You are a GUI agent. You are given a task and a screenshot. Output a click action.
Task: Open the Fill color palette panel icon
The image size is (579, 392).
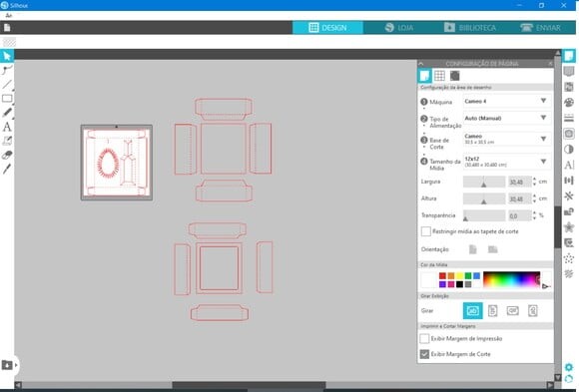569,103
